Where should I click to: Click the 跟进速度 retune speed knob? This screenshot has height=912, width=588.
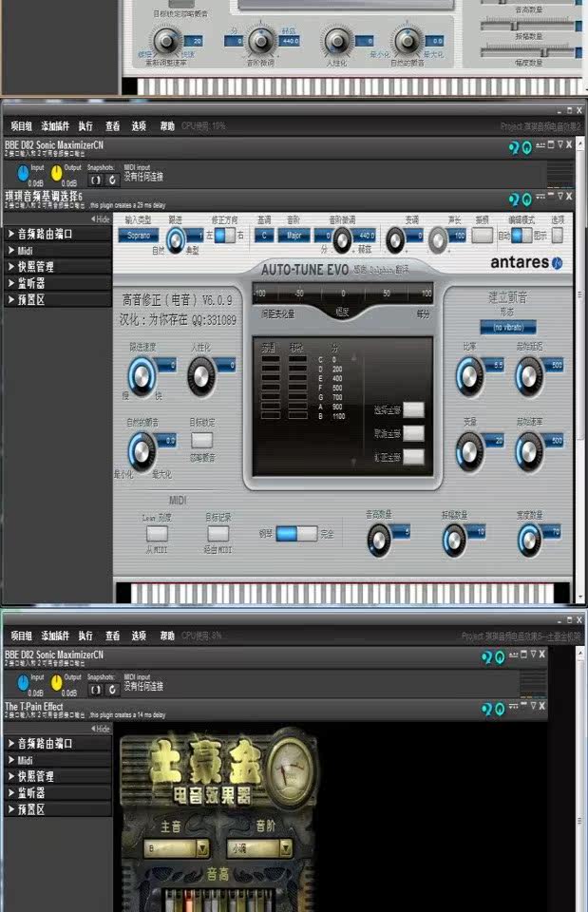(x=142, y=376)
